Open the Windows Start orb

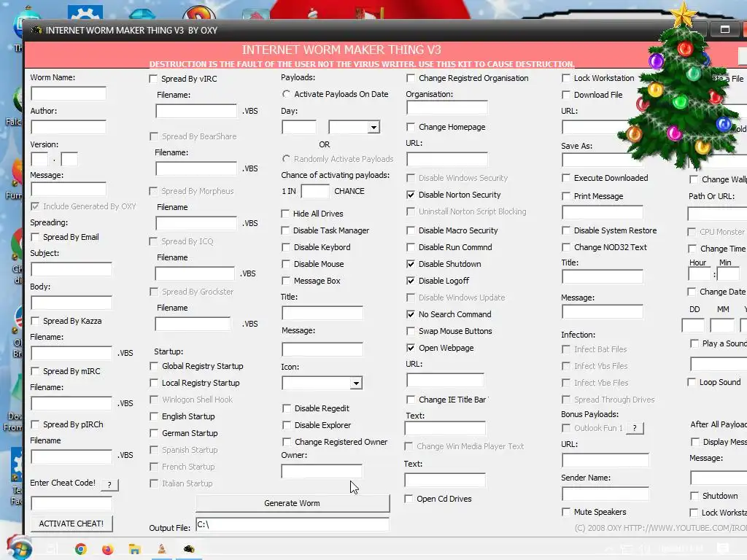pos(18,548)
